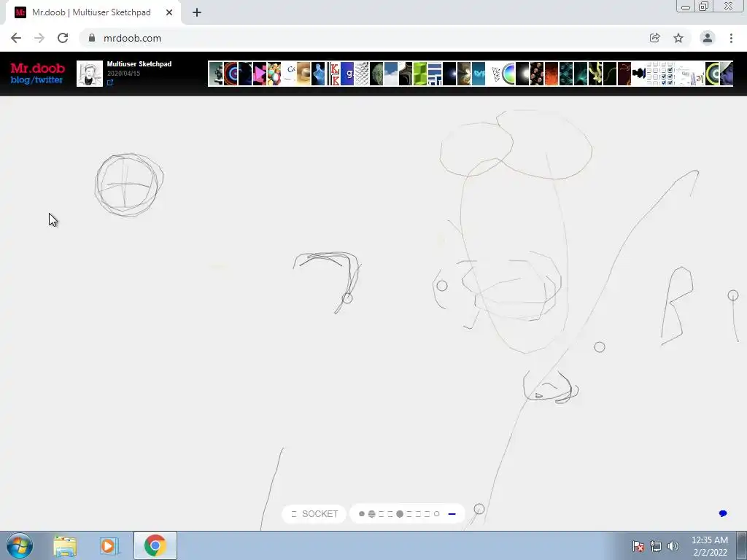Open the red and blue concentric rings thumbnail
747x560 pixels.
coord(231,74)
